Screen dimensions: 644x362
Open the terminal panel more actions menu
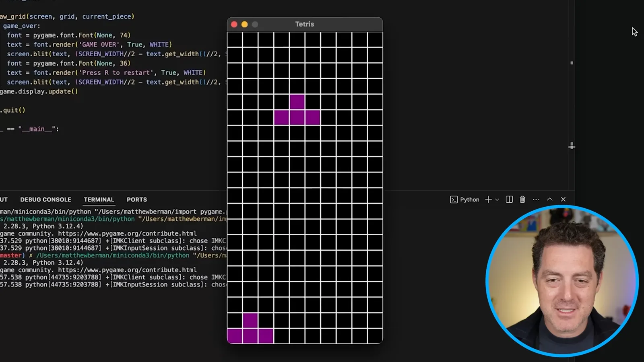(536, 200)
